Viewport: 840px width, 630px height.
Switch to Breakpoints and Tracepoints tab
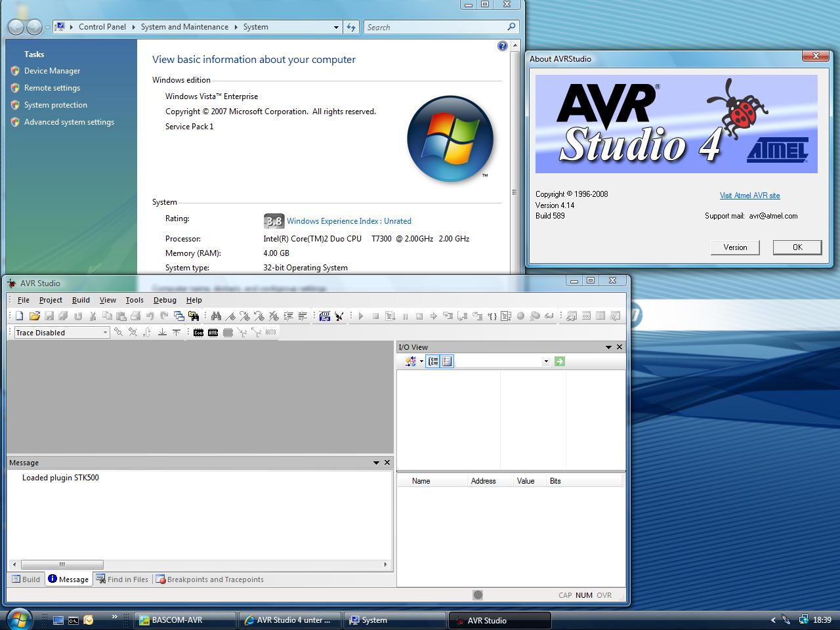click(x=210, y=579)
